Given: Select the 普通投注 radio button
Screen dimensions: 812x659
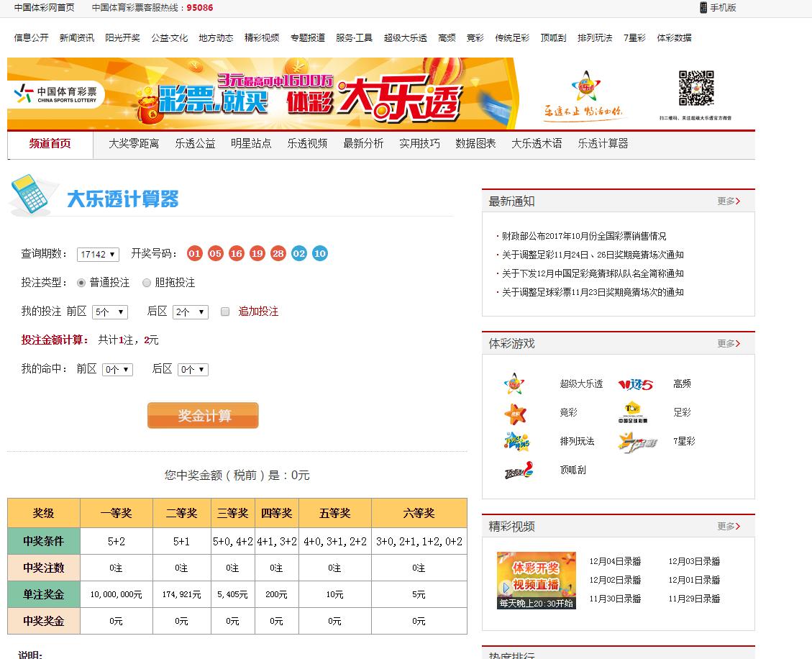Looking at the screenshot, I should (81, 283).
